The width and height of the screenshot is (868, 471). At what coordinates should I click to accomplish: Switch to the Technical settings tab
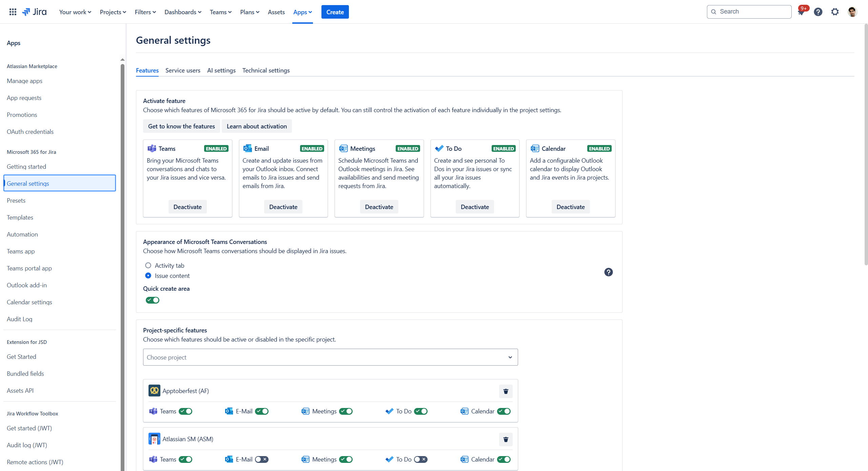point(266,70)
